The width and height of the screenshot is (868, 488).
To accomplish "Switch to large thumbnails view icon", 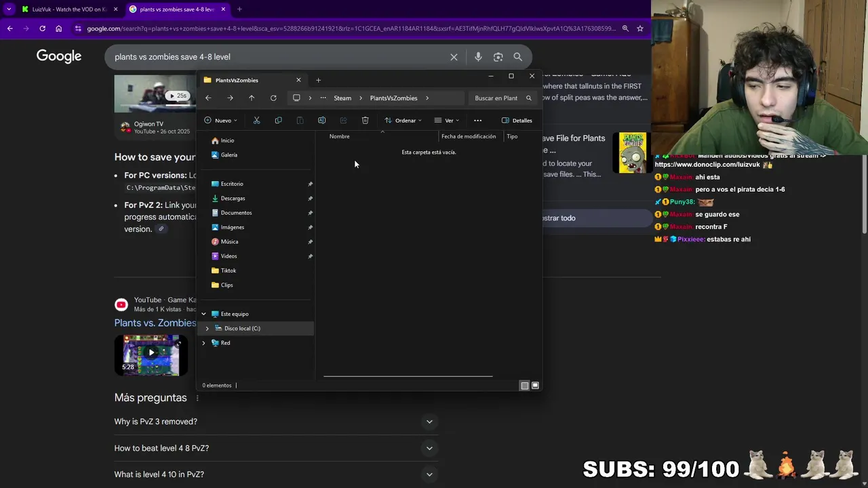I will 535,386.
